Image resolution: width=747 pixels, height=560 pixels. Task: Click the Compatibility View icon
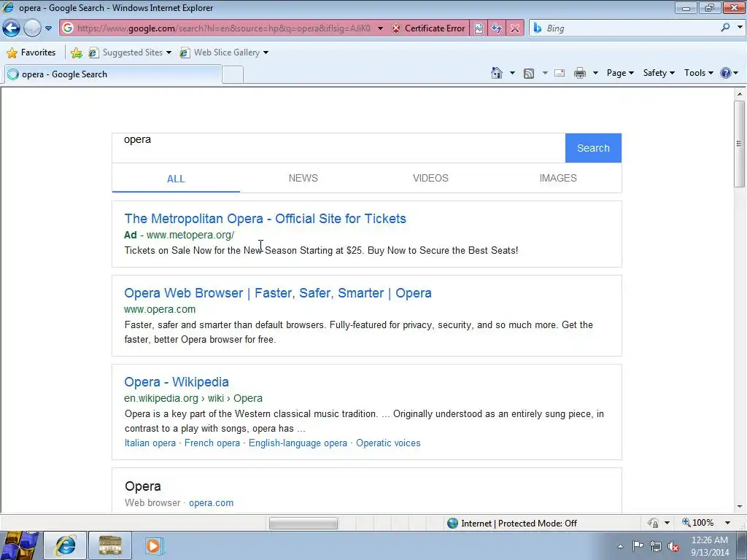tap(479, 28)
